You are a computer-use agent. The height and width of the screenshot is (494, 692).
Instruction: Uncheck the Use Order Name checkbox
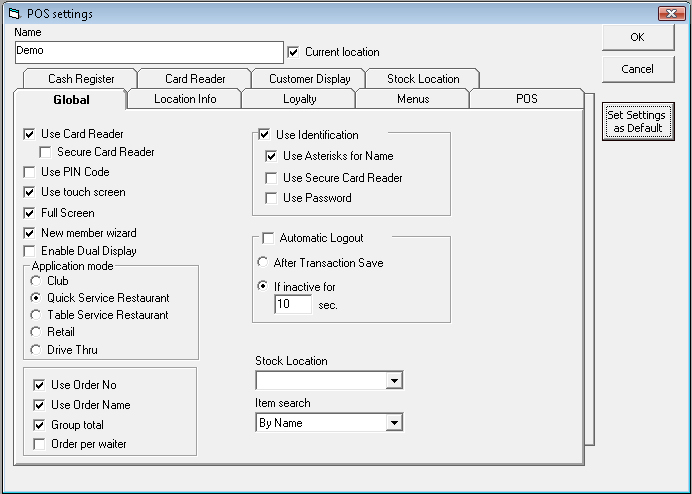point(39,405)
